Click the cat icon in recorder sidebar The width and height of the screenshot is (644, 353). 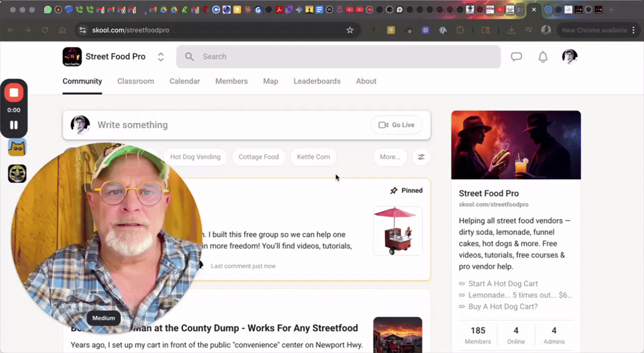17,148
